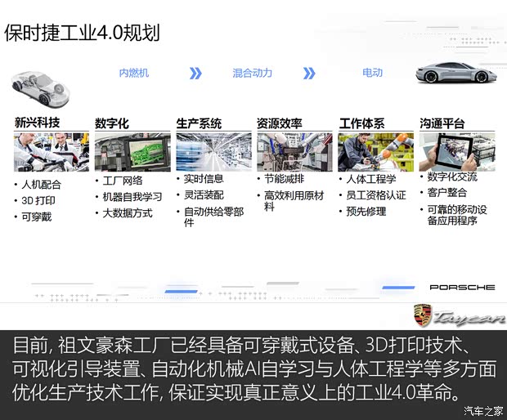This screenshot has width=507, height=420.
Task: Click the 保时捷工业4.0规划 title
Action: click(82, 33)
